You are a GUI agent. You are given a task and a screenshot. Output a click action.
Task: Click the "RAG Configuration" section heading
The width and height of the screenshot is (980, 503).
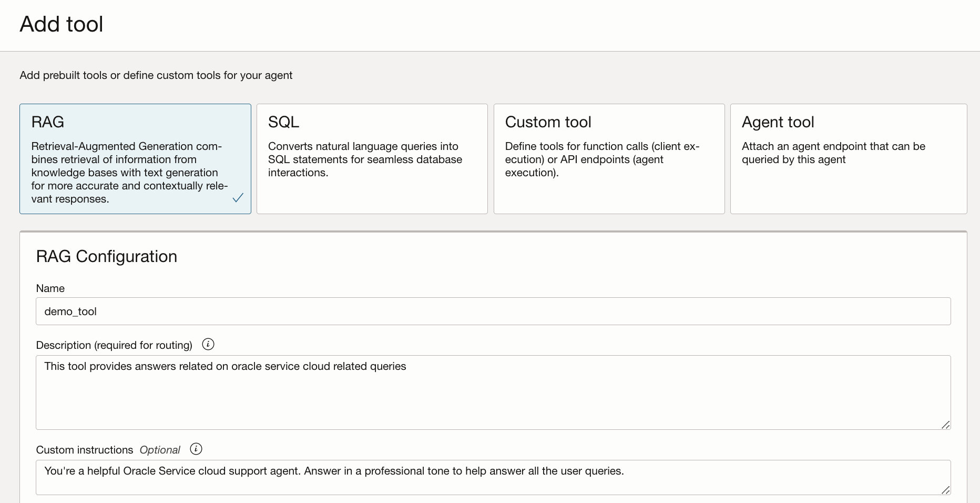[107, 256]
